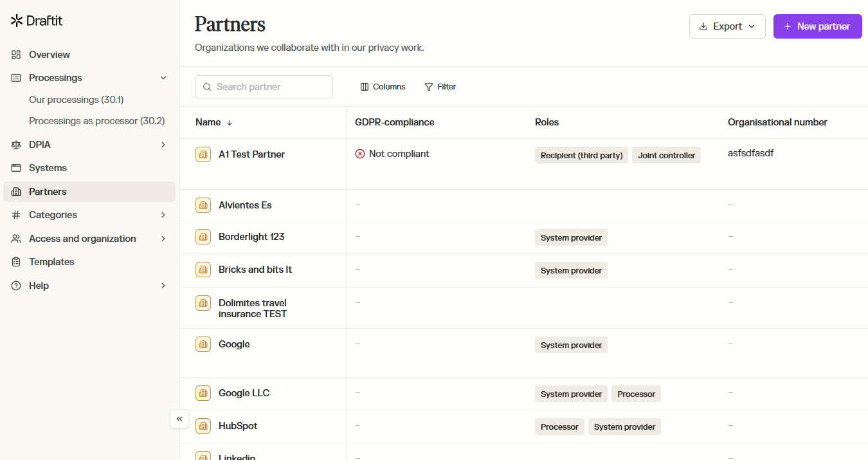Image resolution: width=868 pixels, height=460 pixels.
Task: Collapse the Processings section chevron
Action: (163, 78)
